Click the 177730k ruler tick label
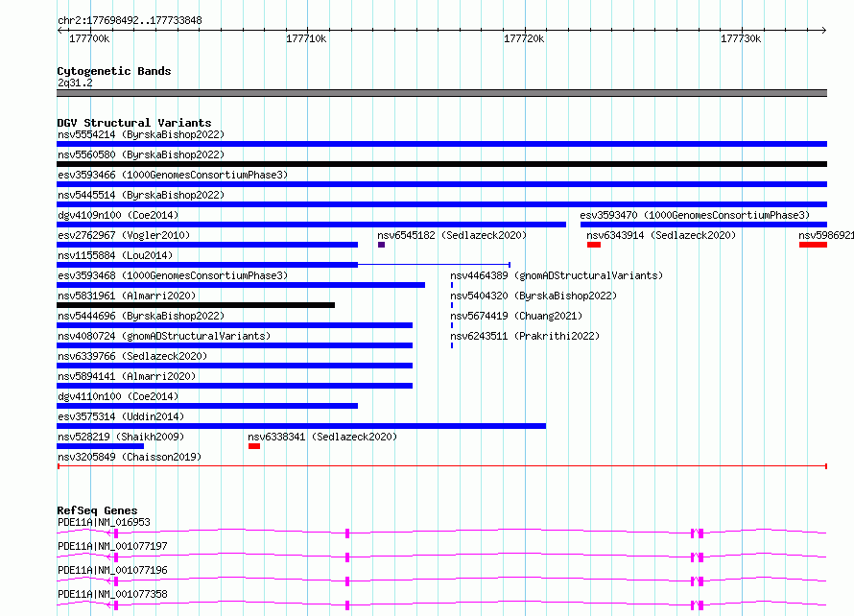 click(741, 38)
